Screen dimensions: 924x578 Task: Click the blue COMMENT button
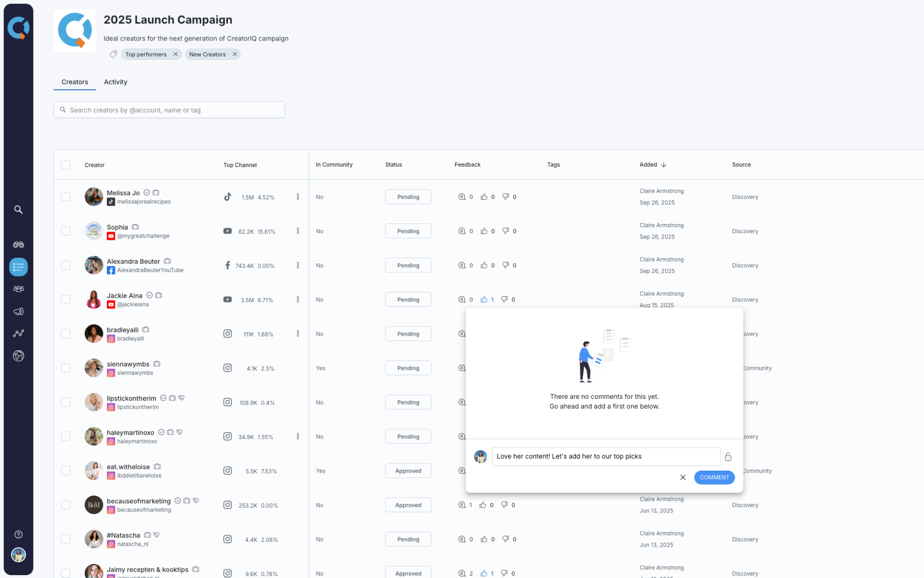tap(714, 477)
